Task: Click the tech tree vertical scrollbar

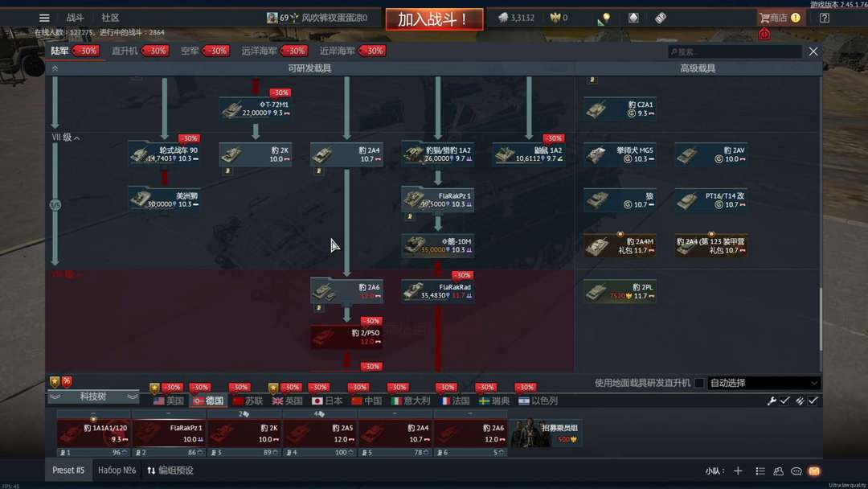Action: click(821, 319)
